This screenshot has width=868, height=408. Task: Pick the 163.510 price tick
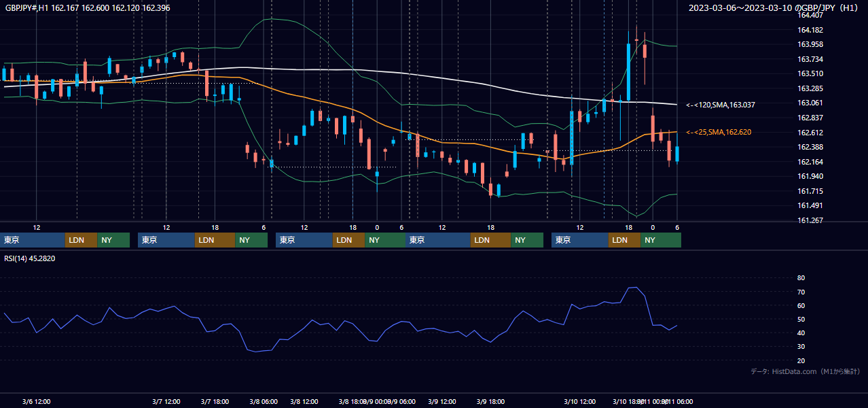coord(810,73)
